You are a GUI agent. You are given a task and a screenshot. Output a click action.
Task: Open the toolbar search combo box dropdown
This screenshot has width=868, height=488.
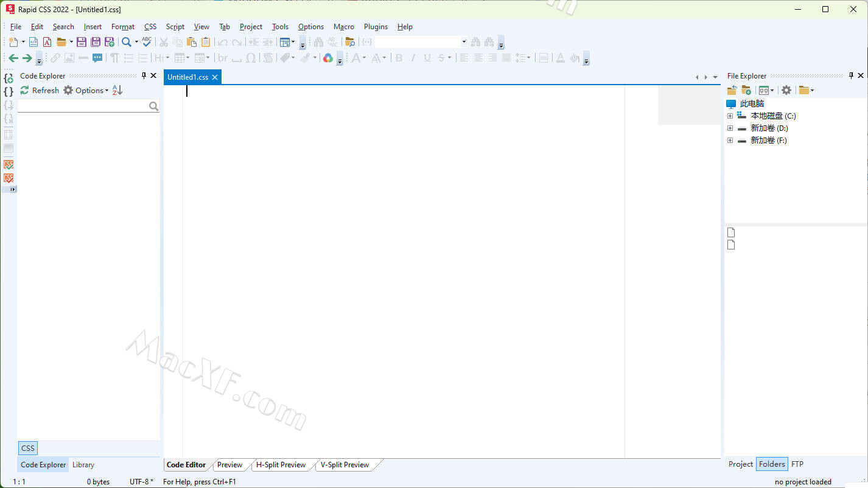pos(464,42)
